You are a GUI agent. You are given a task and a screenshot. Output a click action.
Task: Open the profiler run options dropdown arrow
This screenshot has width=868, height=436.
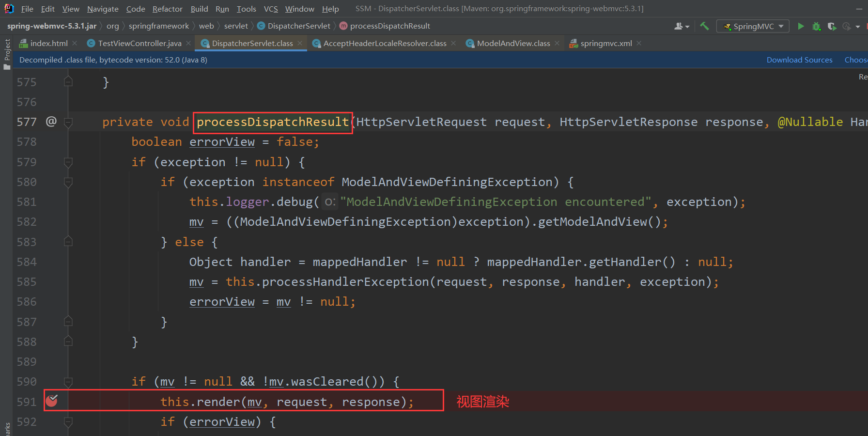tap(858, 27)
